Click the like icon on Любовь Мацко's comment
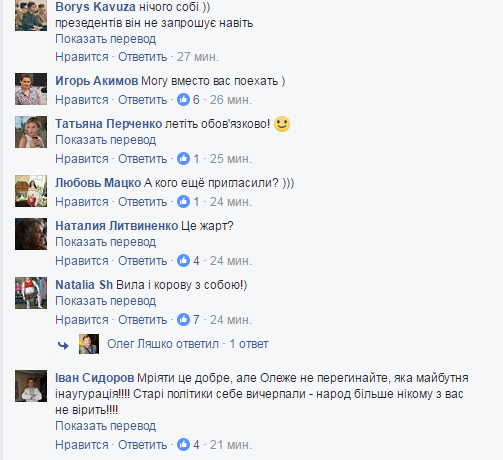 click(x=183, y=202)
